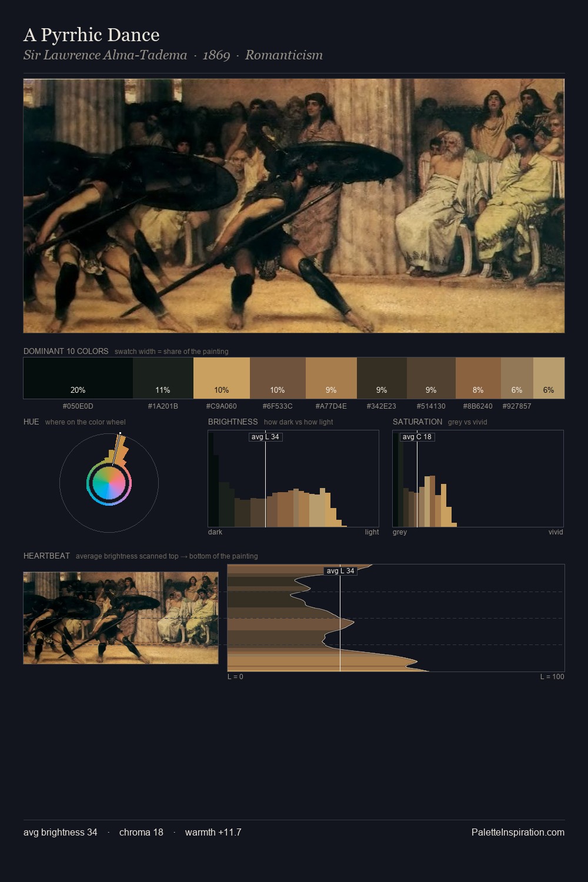Click the L = 0 axis label
The height and width of the screenshot is (882, 588).
tap(235, 677)
